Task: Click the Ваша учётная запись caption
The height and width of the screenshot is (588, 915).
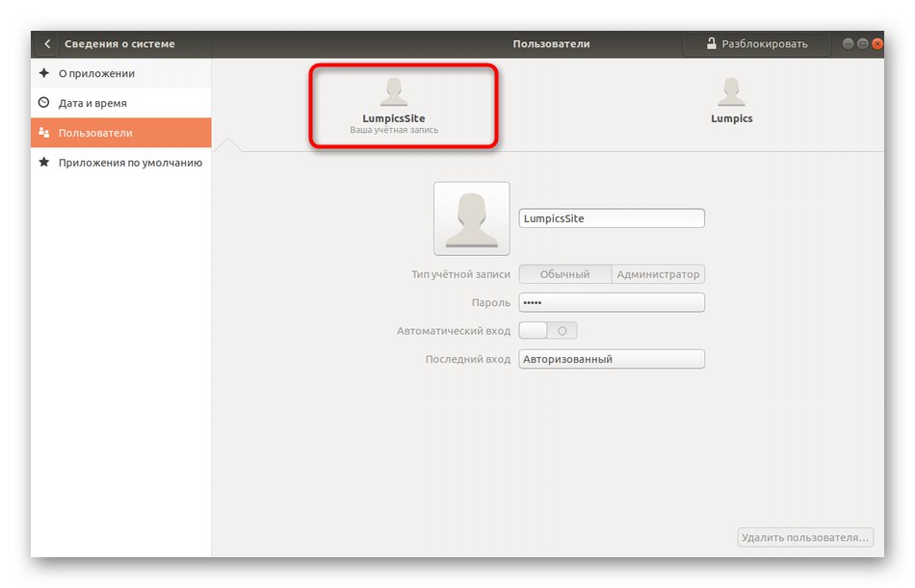Action: pyautogui.click(x=394, y=130)
